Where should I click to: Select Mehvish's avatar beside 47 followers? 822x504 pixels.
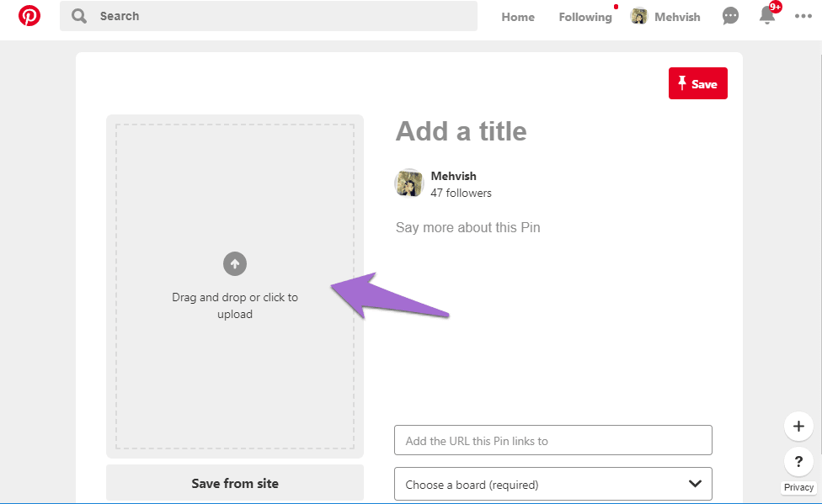click(409, 183)
